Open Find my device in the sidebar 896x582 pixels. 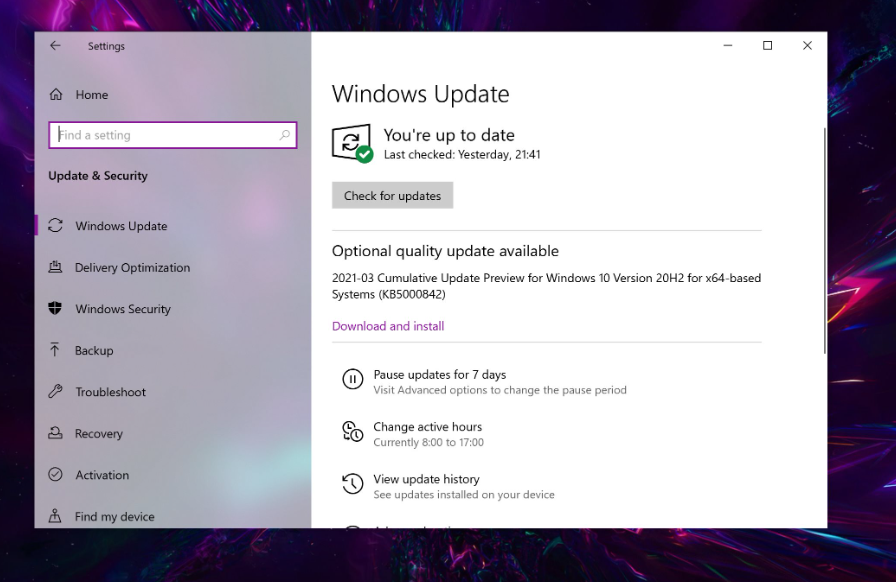click(55, 516)
